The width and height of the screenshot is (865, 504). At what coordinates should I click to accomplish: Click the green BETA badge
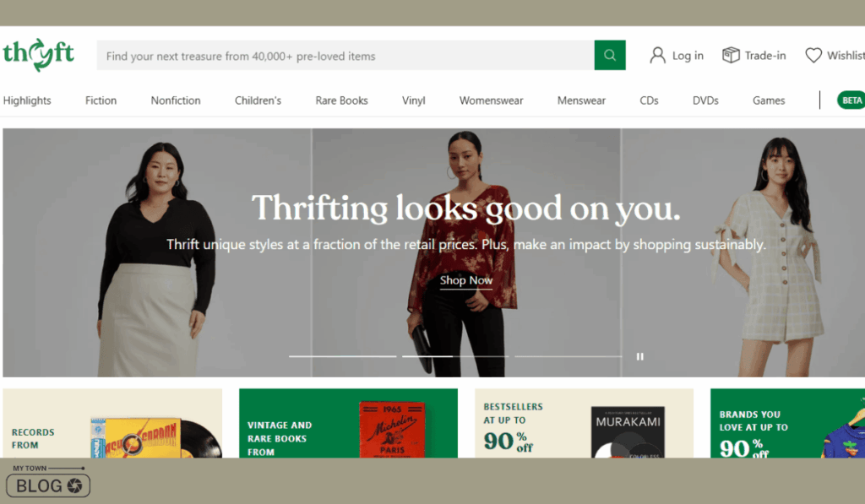[851, 100]
